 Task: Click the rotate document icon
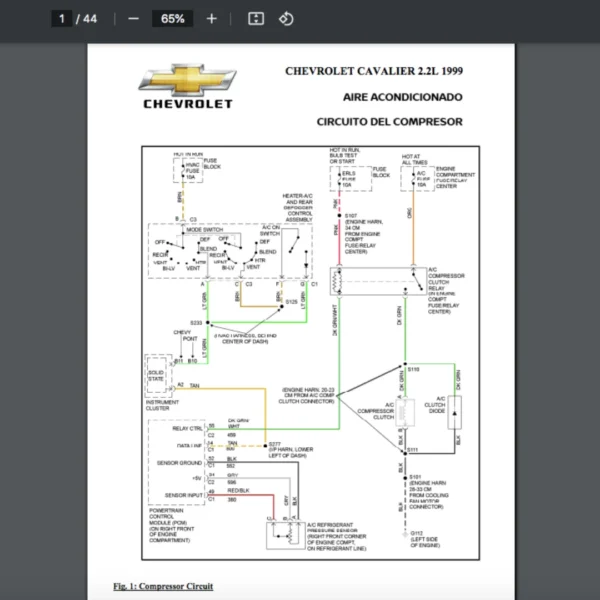[286, 19]
